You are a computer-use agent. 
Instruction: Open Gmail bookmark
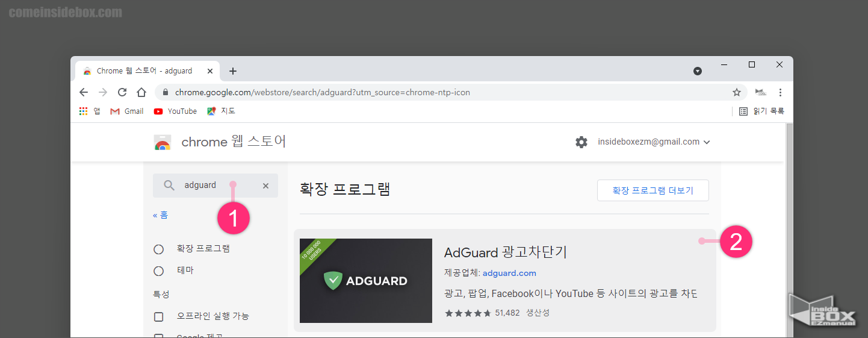[x=127, y=111]
